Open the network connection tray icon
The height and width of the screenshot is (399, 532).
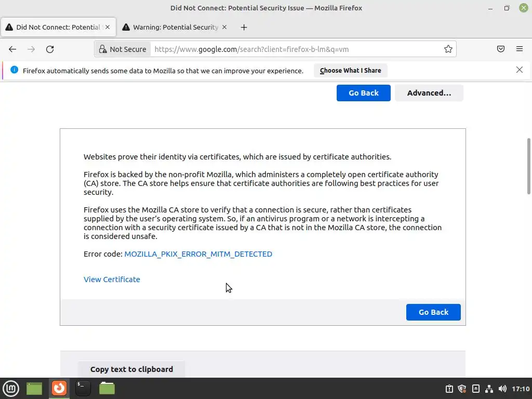pos(489,389)
